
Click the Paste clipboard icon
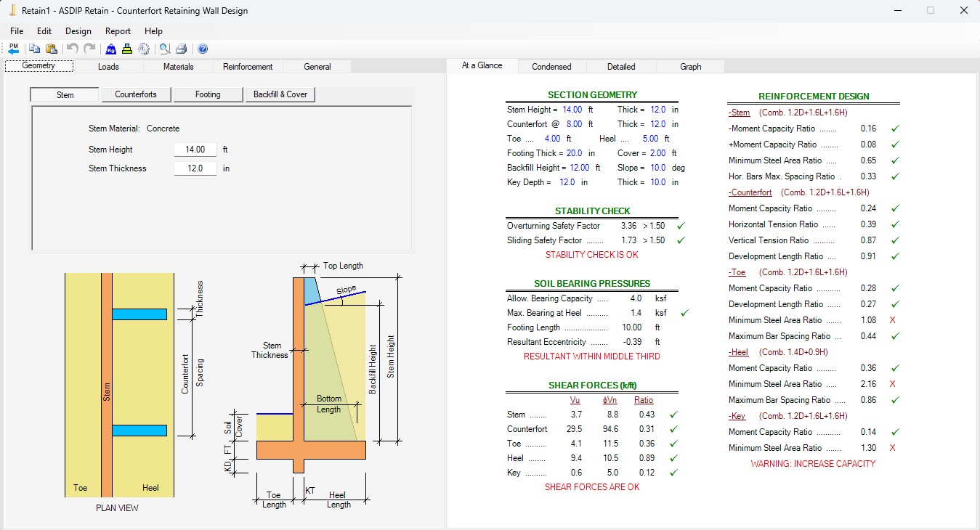[x=52, y=49]
